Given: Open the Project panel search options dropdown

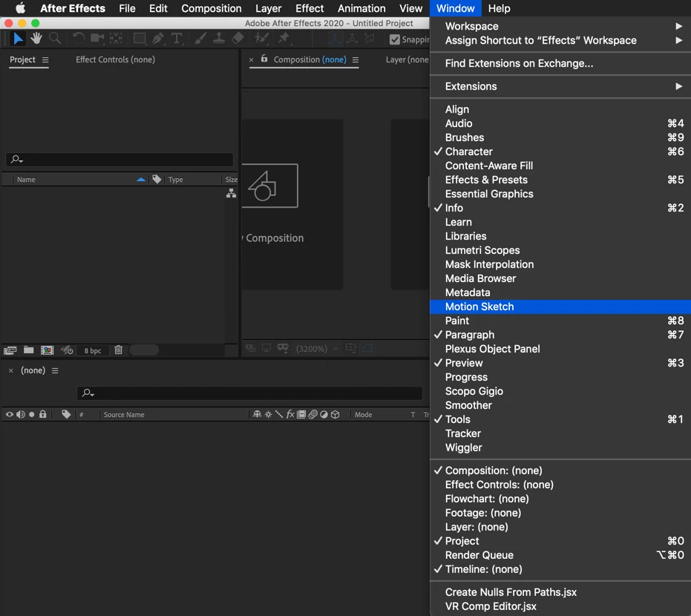Looking at the screenshot, I should coord(17,159).
